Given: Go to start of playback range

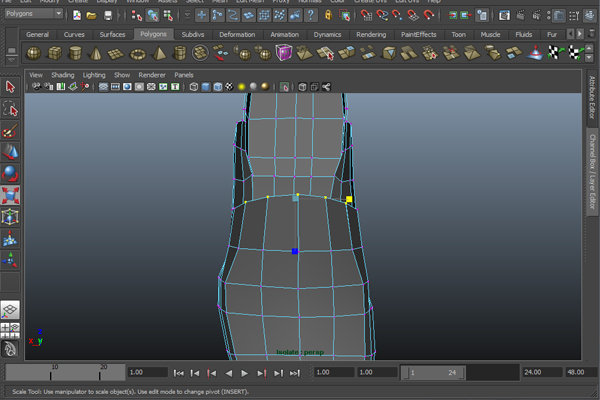Looking at the screenshot, I should click(178, 373).
